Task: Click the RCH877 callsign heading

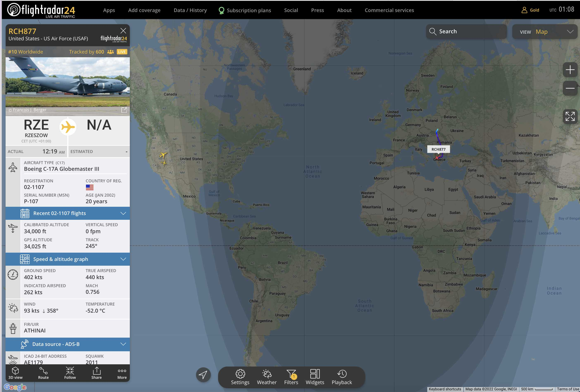Action: click(23, 31)
